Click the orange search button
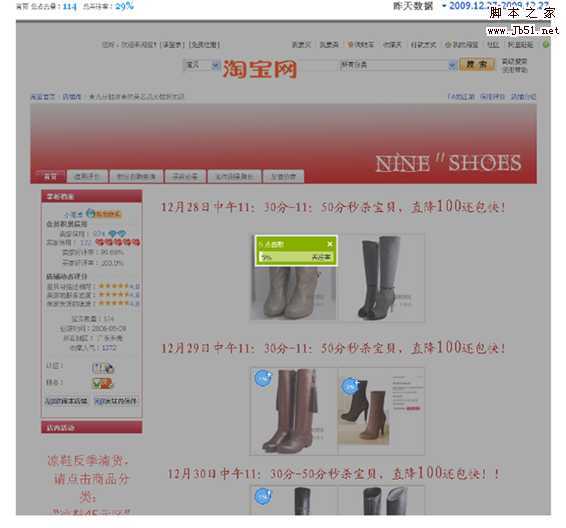This screenshot has width=566, height=528. [x=477, y=65]
